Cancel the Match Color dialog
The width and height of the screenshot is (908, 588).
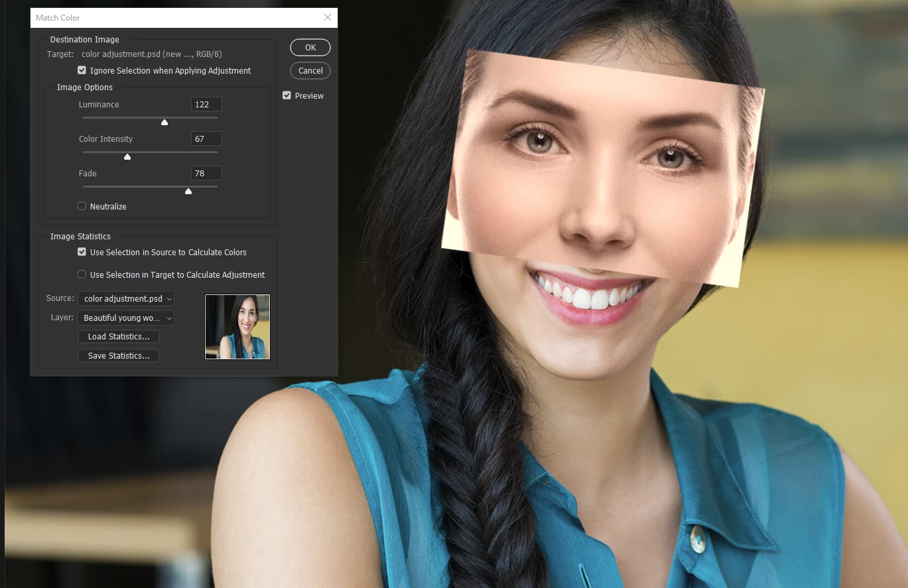(x=310, y=71)
